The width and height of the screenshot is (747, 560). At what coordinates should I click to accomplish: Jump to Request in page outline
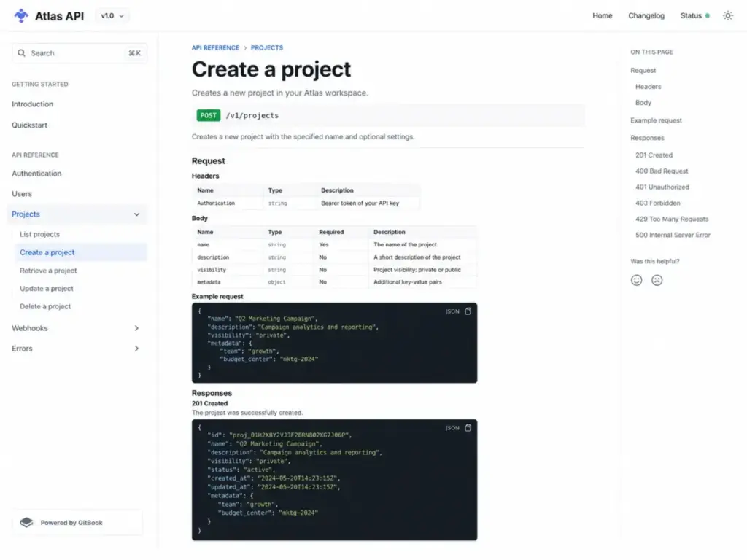coord(643,71)
